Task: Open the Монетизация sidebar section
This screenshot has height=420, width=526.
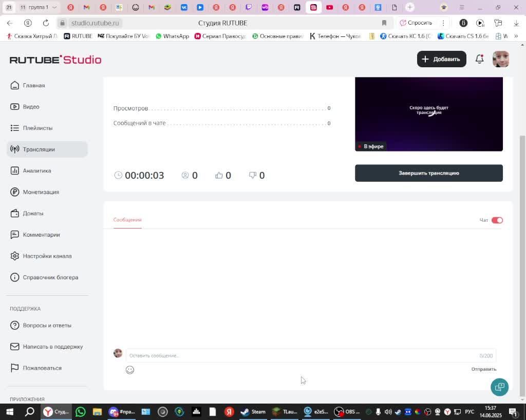Action: coord(34,192)
